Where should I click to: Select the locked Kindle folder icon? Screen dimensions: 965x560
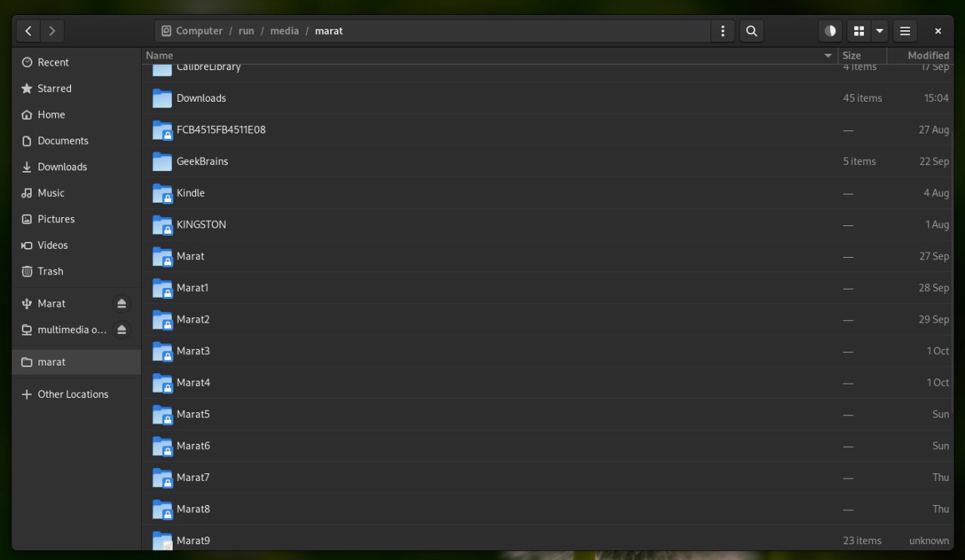click(162, 194)
